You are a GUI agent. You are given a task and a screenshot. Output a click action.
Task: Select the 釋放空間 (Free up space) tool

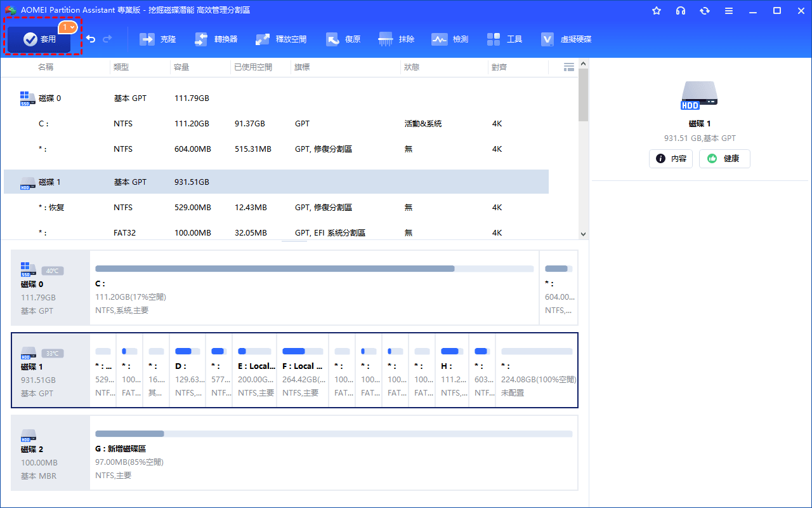281,39
